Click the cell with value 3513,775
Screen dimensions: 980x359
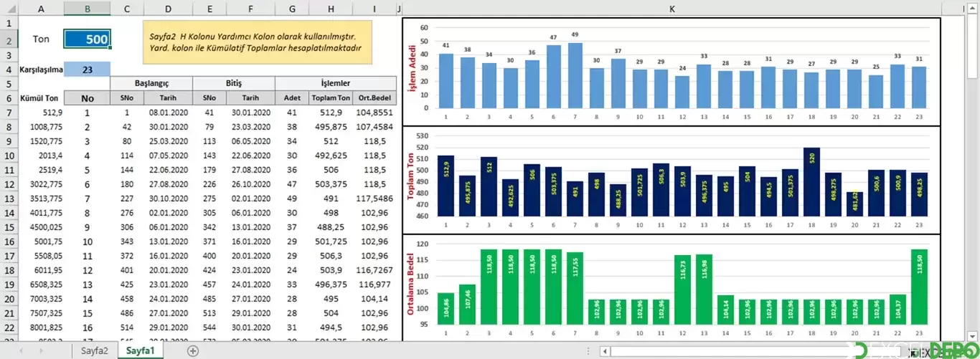[40, 198]
